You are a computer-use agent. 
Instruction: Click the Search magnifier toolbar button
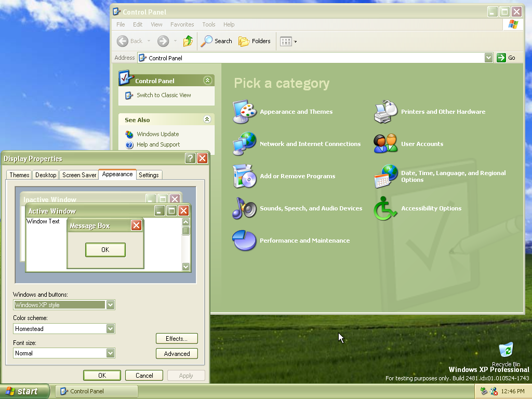pos(217,41)
